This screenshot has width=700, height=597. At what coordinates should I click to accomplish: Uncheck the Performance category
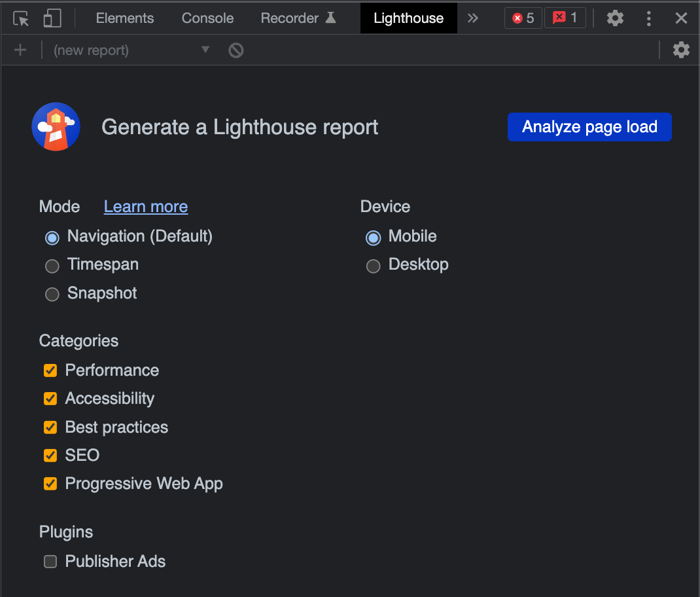coord(50,371)
